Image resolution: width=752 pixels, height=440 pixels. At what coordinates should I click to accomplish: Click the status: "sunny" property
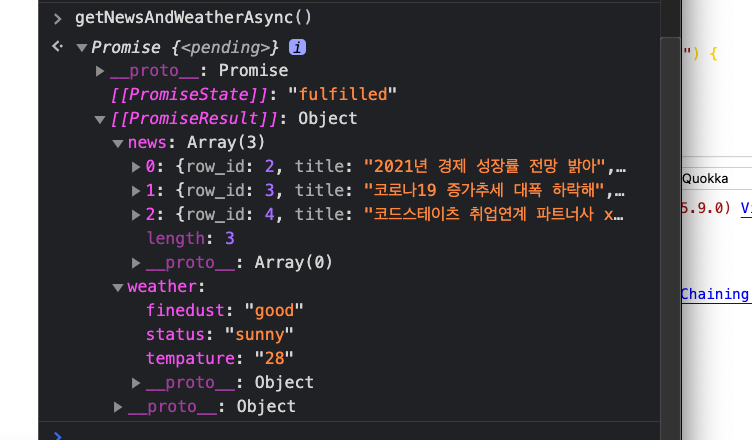tap(219, 334)
